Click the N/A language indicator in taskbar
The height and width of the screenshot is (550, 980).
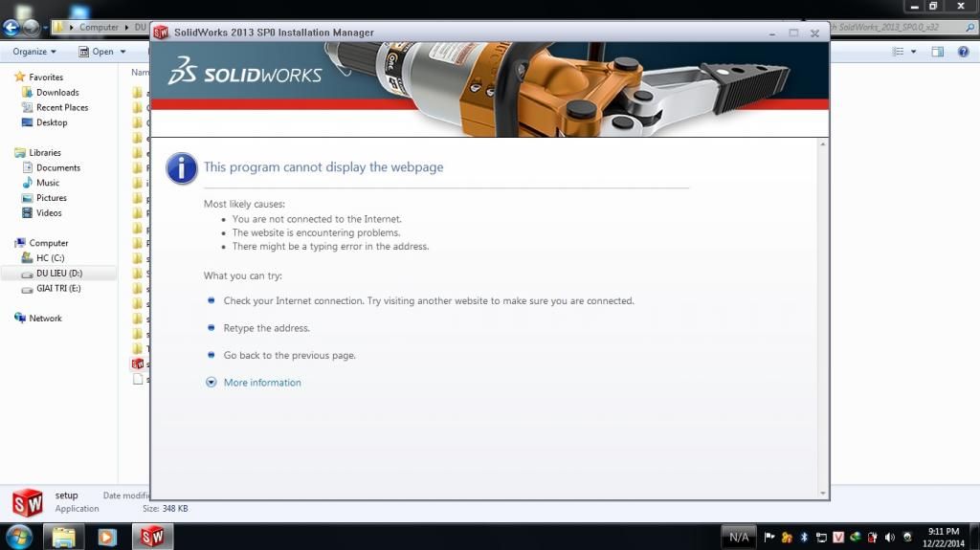[x=739, y=537]
